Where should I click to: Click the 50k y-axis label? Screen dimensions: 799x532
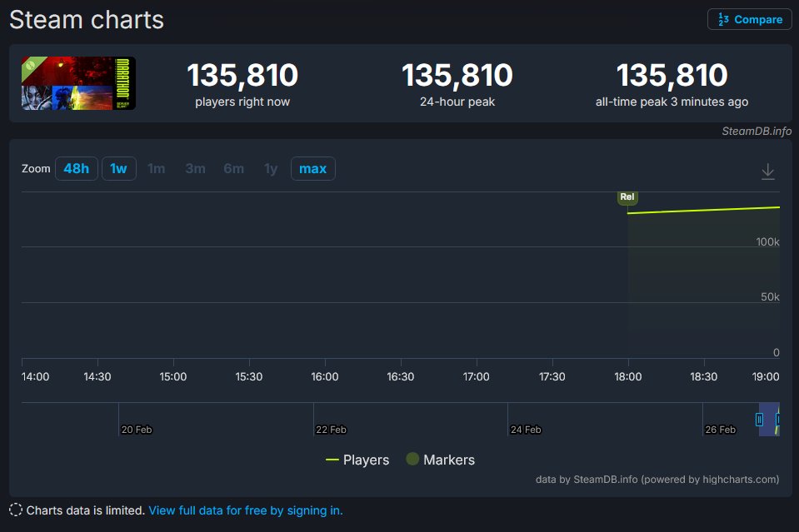tap(770, 296)
